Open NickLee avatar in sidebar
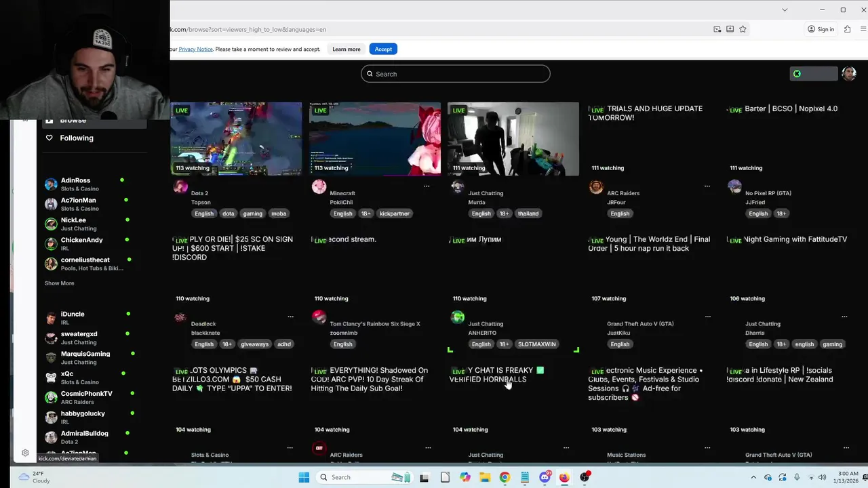This screenshot has width=868, height=488. pos(51,224)
